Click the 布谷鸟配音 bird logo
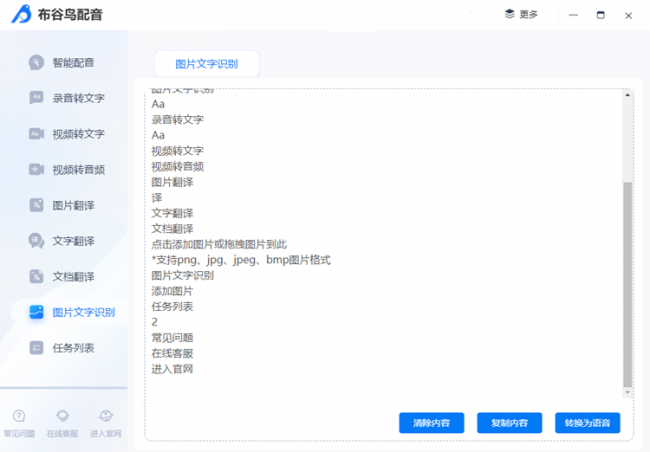The width and height of the screenshot is (650, 452). [22, 14]
